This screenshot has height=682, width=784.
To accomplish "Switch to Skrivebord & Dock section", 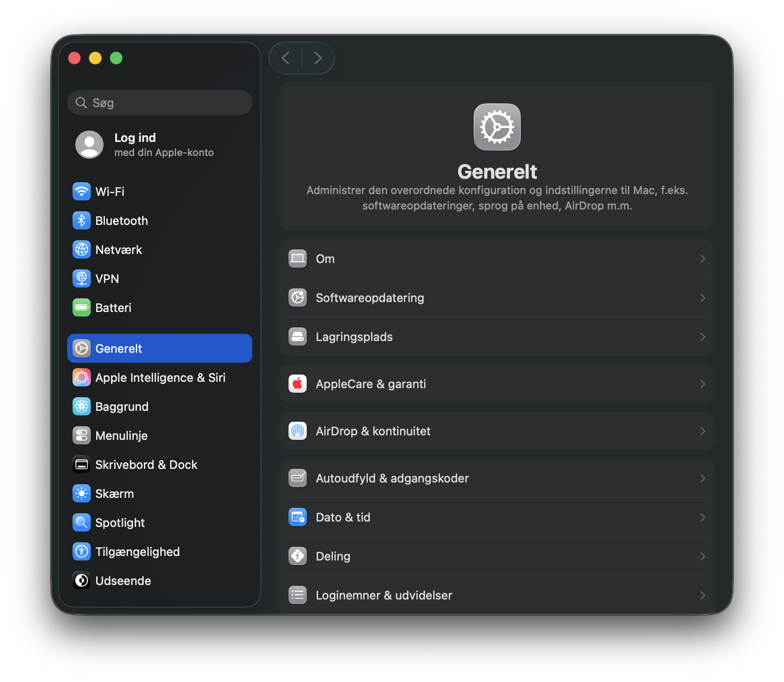I will 146,464.
